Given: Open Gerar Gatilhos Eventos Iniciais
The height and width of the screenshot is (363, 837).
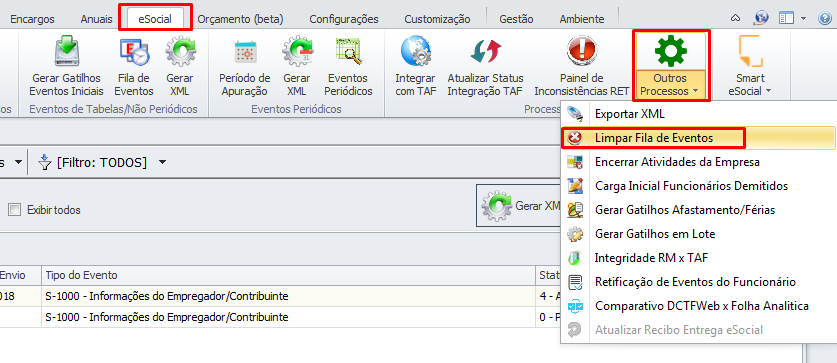Looking at the screenshot, I should (x=67, y=67).
